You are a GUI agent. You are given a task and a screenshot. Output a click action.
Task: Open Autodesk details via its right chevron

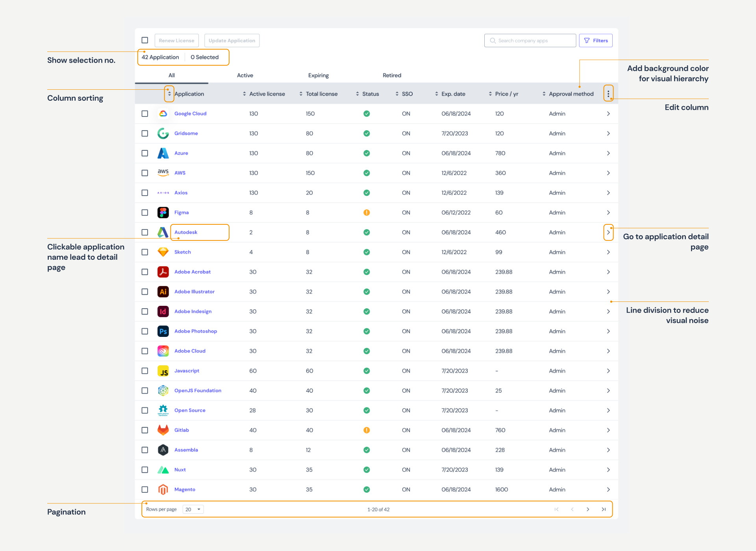(x=608, y=232)
